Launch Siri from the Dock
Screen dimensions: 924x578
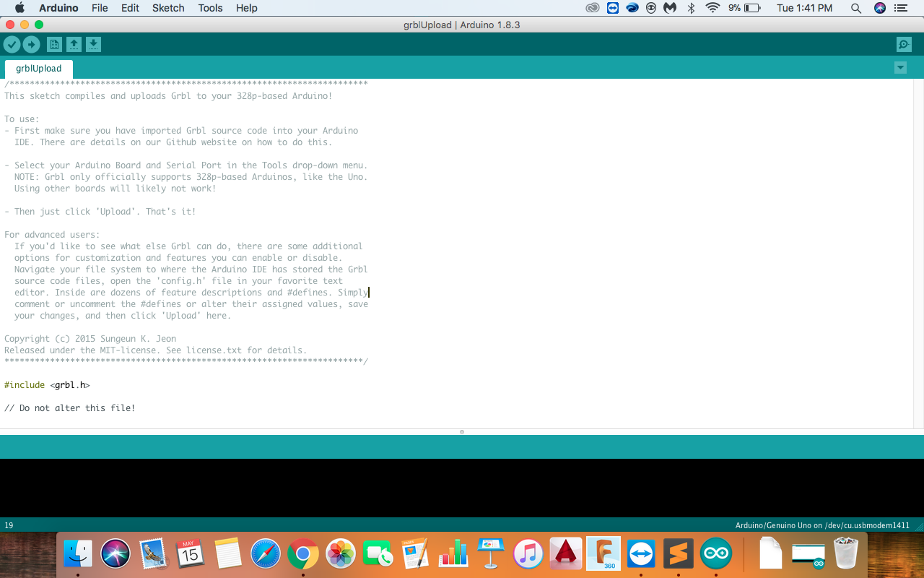tap(115, 554)
